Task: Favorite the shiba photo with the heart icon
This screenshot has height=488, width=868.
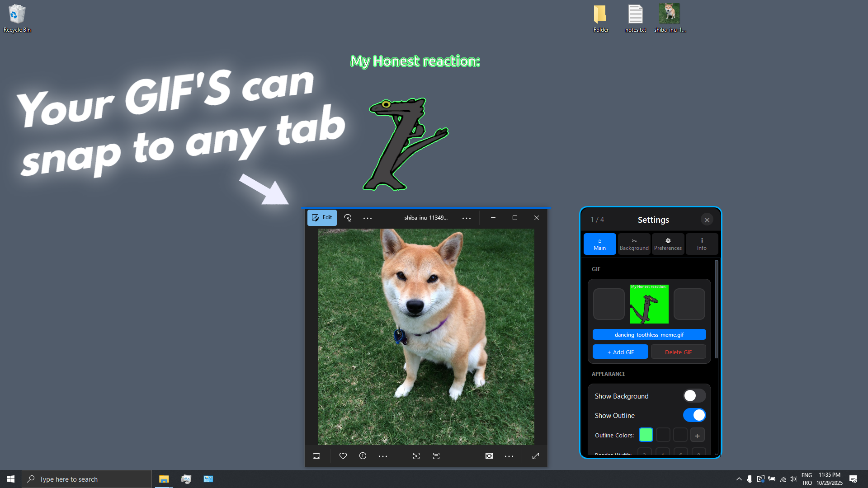Action: pos(343,456)
